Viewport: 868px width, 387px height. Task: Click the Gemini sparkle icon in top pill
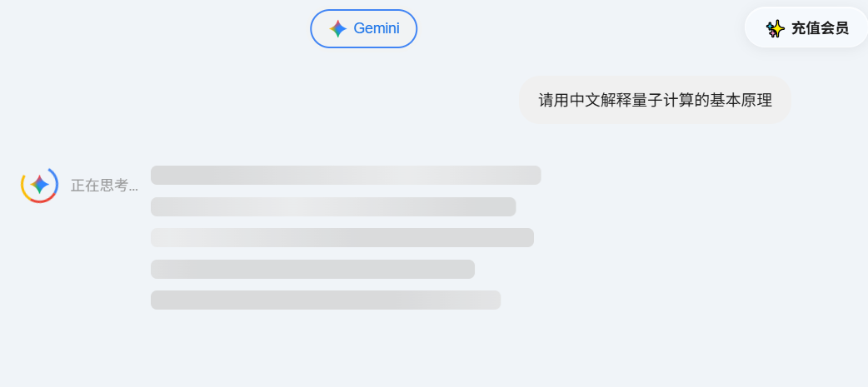pos(337,28)
